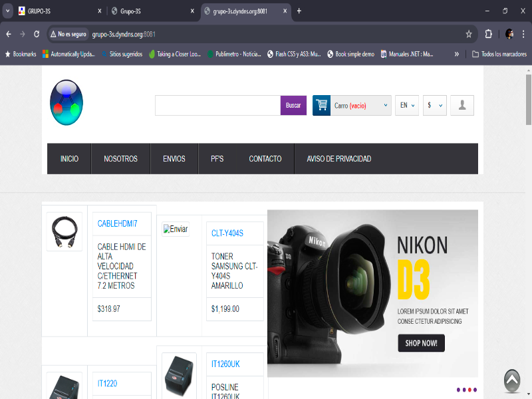Viewport: 532px width, 399px height.
Task: Open the IT1260UK product link
Action: pos(225,364)
